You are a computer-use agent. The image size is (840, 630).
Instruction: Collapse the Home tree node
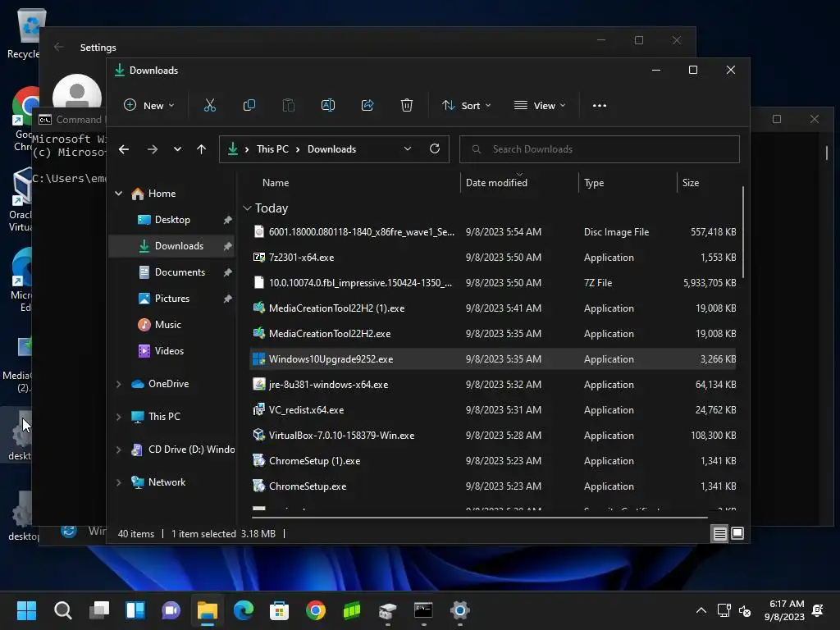(x=118, y=194)
